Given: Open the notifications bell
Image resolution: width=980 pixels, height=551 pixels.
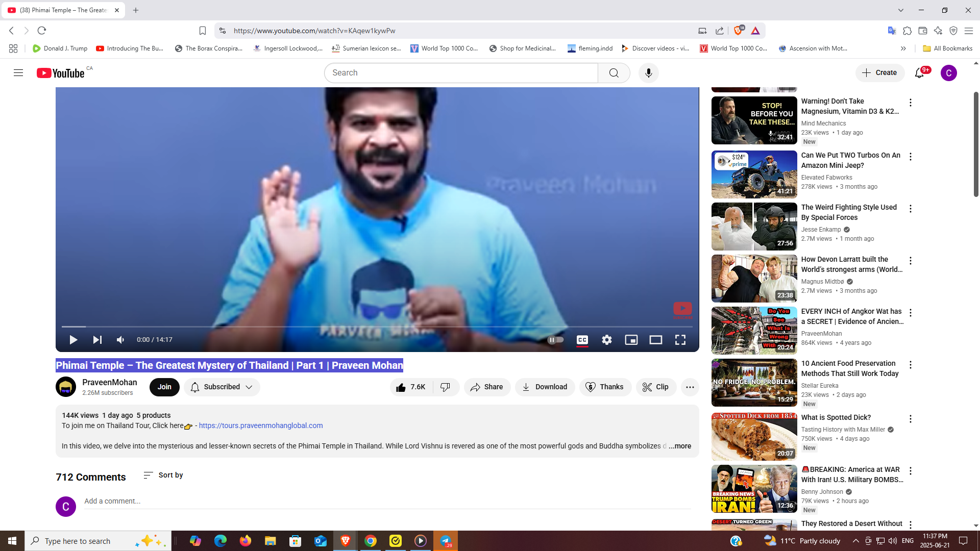Looking at the screenshot, I should tap(919, 73).
